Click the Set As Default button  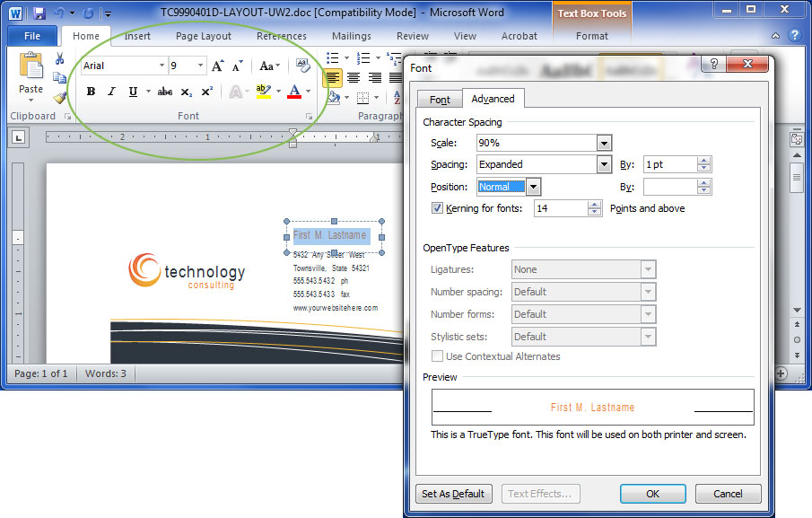(454, 493)
